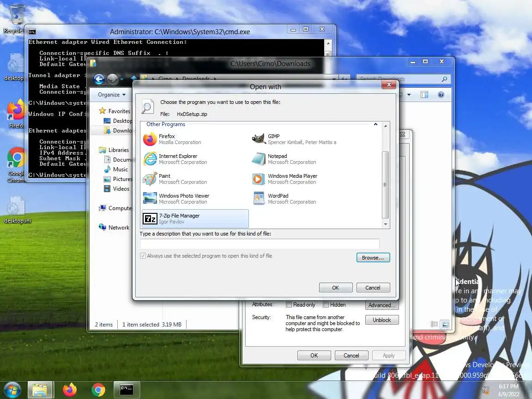Screen dimensions: 532x399
Task: Open Libraries in Explorer navigation pane
Action: pos(114,150)
